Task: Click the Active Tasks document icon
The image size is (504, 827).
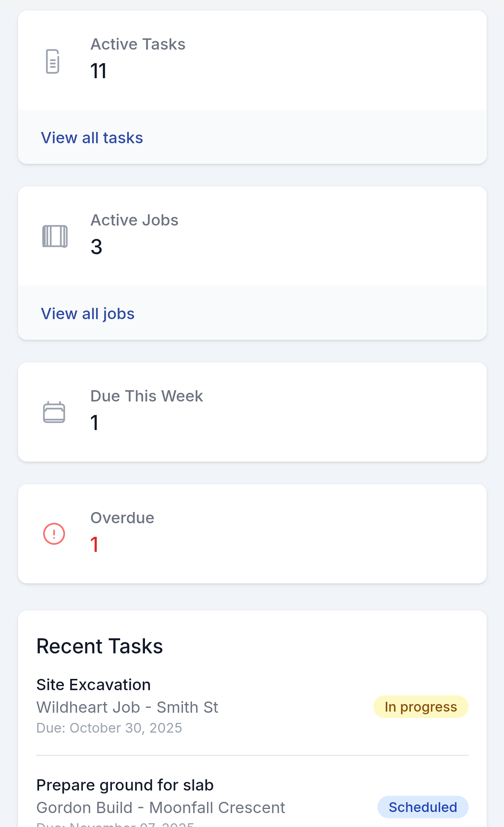Action: (52, 61)
